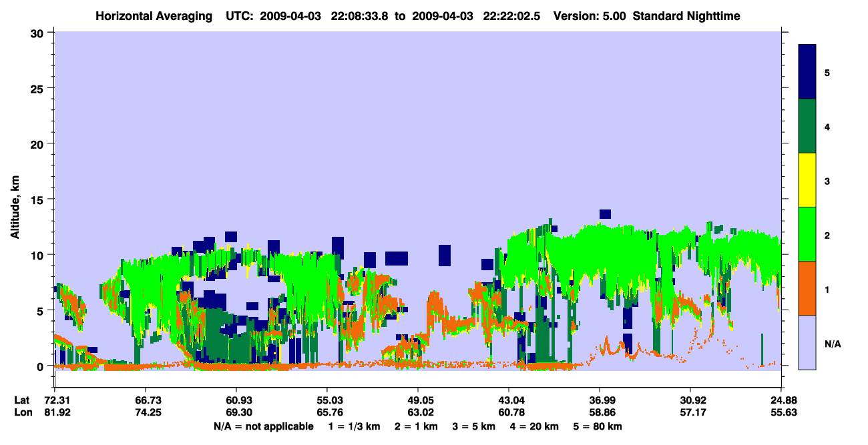Click the bright green colorbar segment labeled 2
Screen dimensions: 868x445
pos(807,234)
